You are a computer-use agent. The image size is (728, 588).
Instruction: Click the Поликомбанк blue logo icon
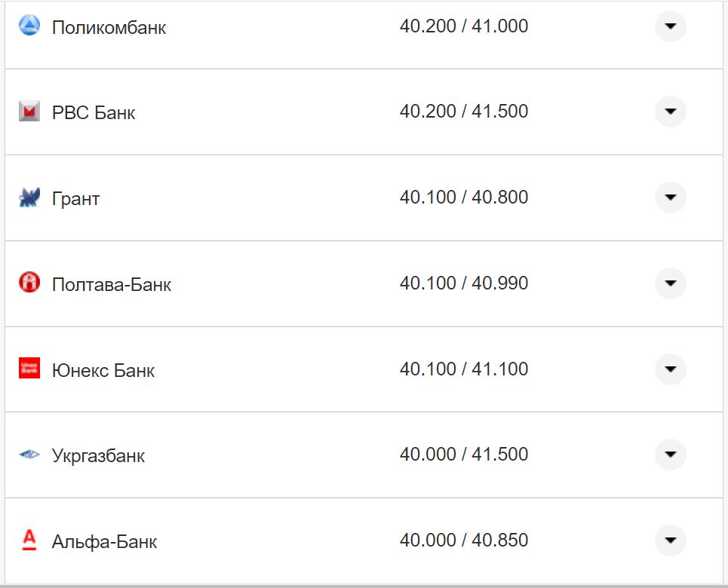click(29, 26)
